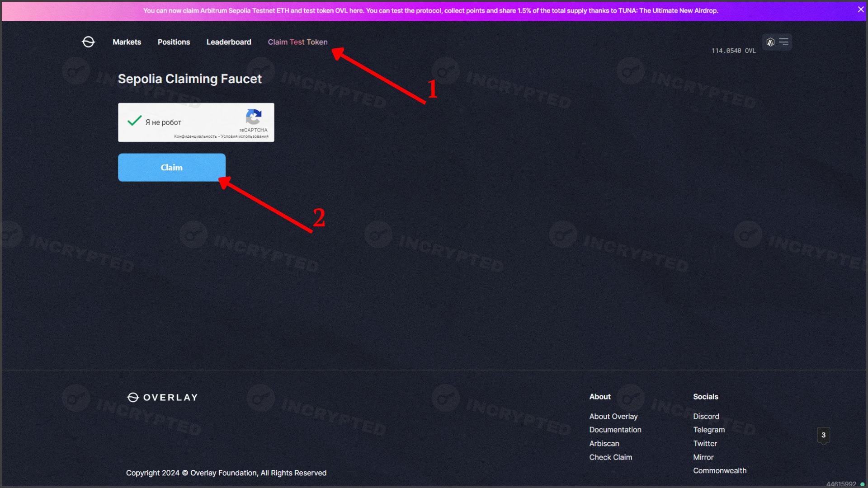Open the Arbiscan footer link
This screenshot has width=868, height=488.
click(604, 443)
